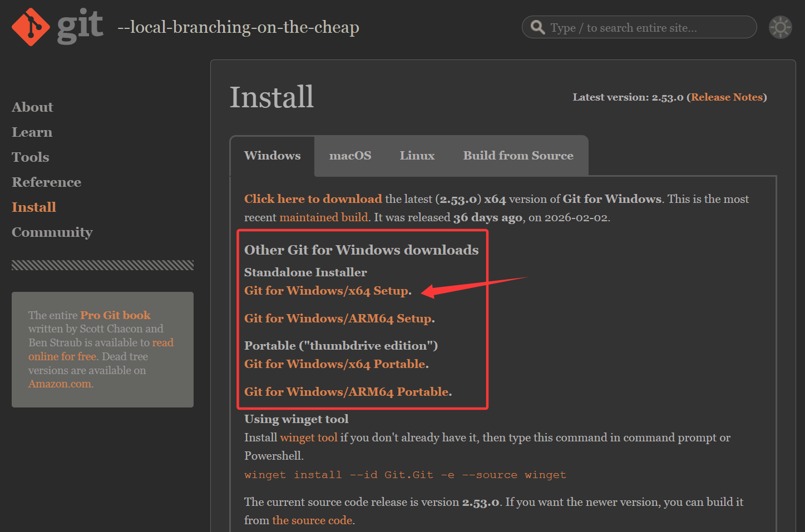The height and width of the screenshot is (532, 805).
Task: Click the search magnifier icon
Action: 537,27
